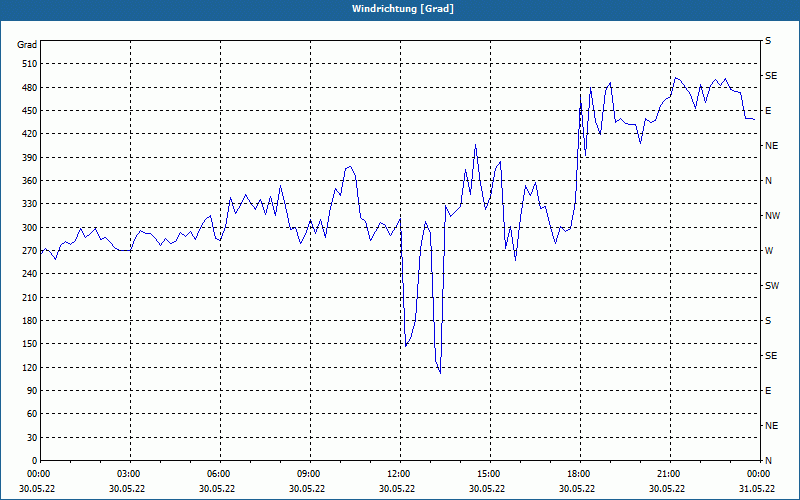Click the 18:00 time label
The height and width of the screenshot is (500, 800).
[x=578, y=474]
